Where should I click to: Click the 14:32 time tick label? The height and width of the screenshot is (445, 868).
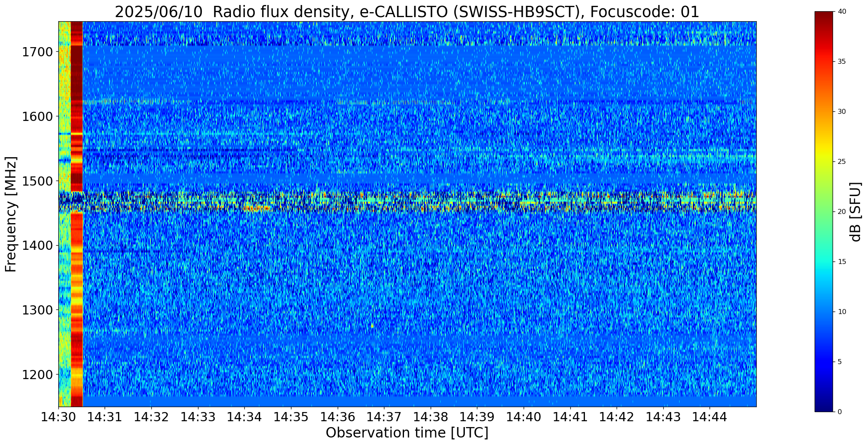(151, 417)
